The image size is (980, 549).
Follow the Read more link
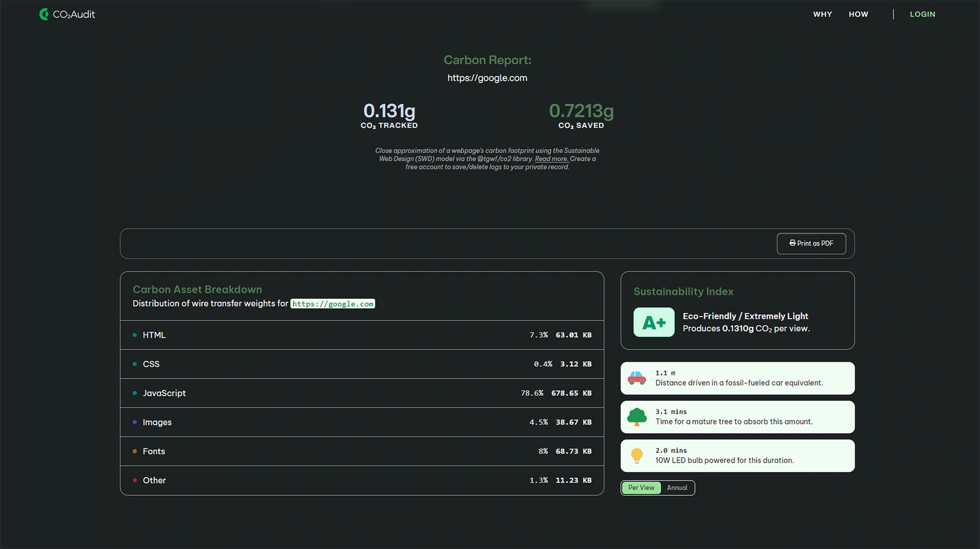551,159
